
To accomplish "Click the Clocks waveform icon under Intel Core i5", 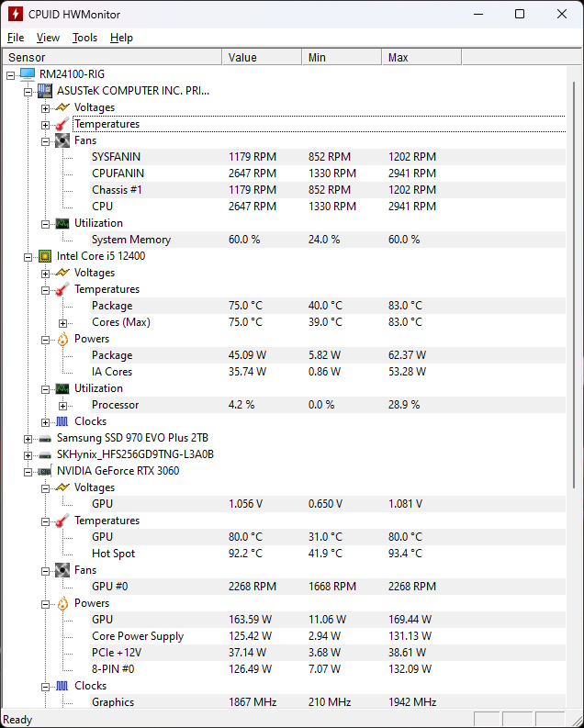I will tap(62, 421).
